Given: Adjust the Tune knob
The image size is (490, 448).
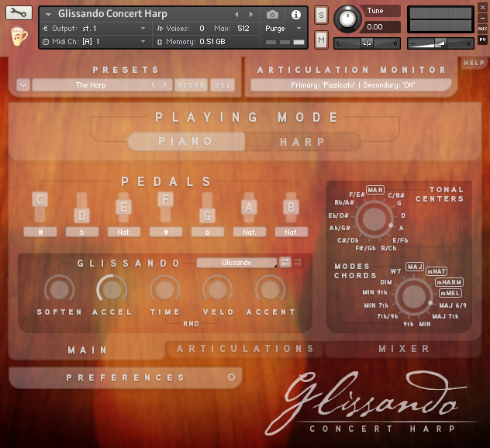Looking at the screenshot, I should (347, 19).
